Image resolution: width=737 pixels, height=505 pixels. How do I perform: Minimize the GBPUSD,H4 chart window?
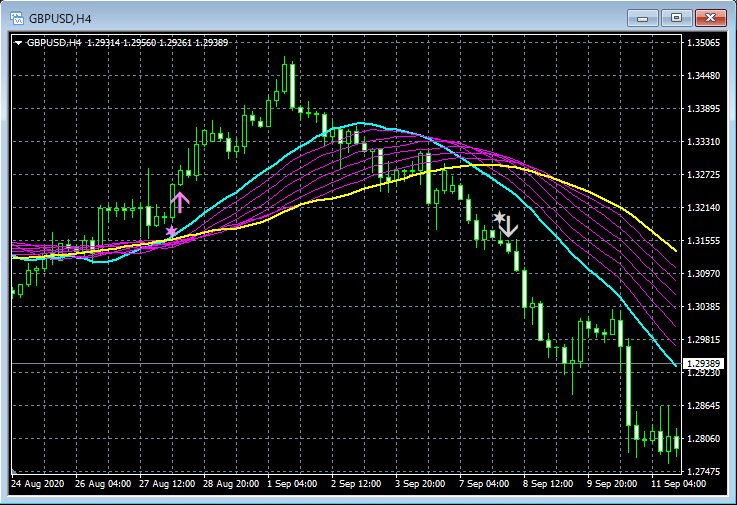[643, 18]
